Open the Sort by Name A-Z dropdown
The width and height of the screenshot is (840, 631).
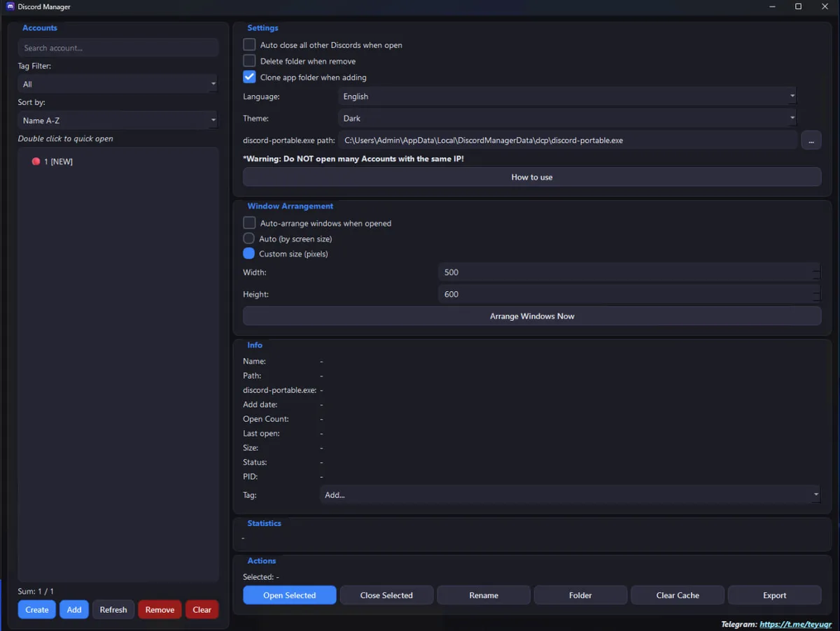pyautogui.click(x=118, y=120)
